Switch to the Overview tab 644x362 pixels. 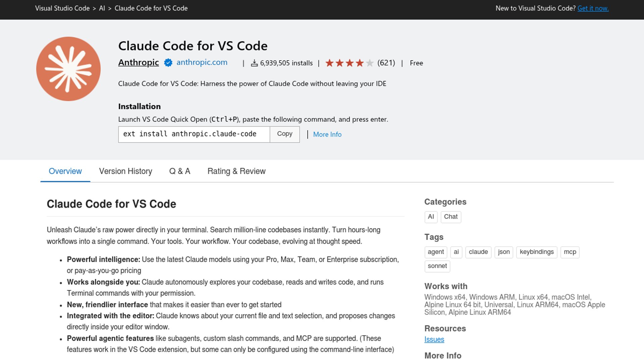[x=65, y=171]
